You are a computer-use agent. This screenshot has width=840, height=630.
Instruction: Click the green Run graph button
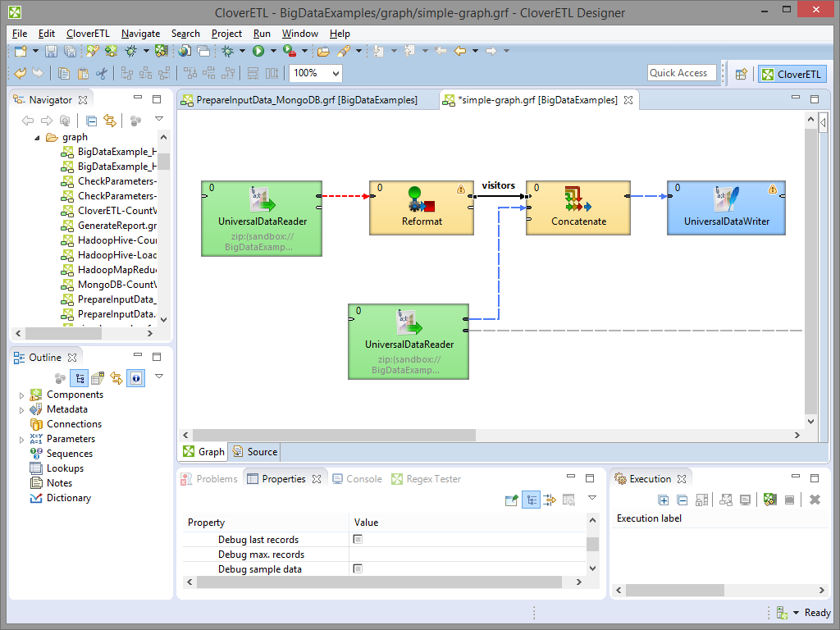click(x=258, y=51)
